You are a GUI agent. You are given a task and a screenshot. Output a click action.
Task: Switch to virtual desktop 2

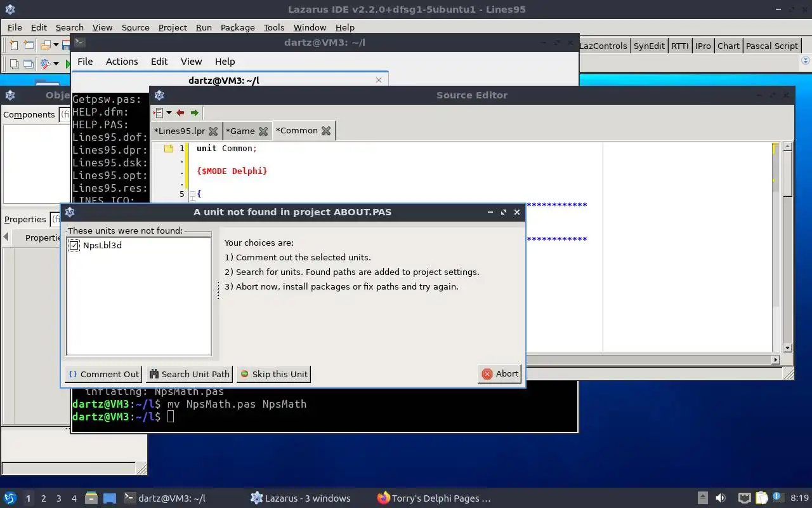click(44, 498)
